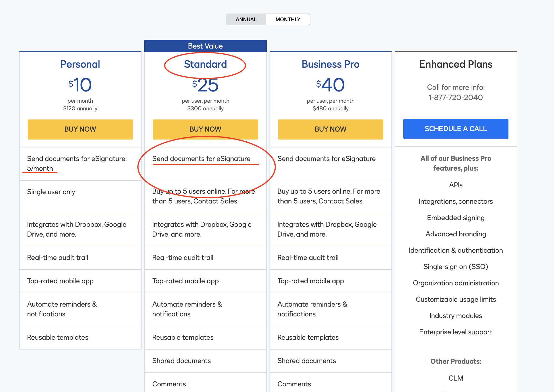Click the $40 Business Pro price
This screenshot has width=554, height=392.
click(x=330, y=85)
